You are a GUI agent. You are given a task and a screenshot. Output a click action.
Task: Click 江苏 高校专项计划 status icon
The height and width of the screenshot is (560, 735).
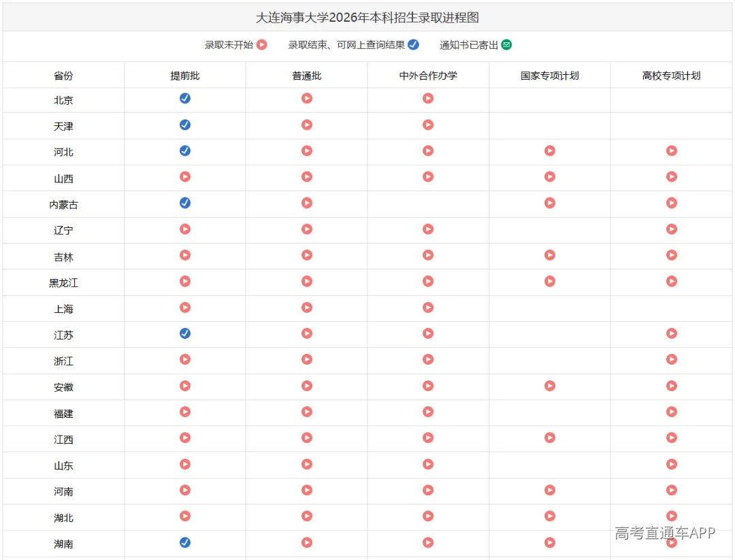[x=672, y=333]
